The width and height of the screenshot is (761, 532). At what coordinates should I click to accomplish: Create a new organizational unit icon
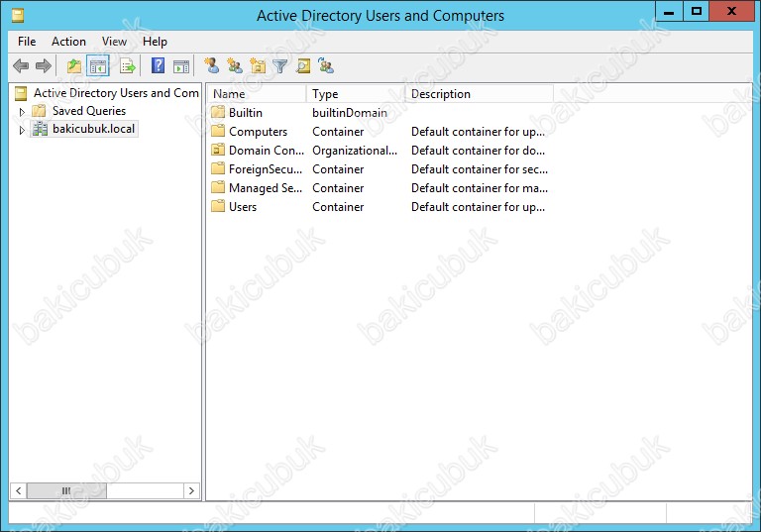(x=258, y=65)
